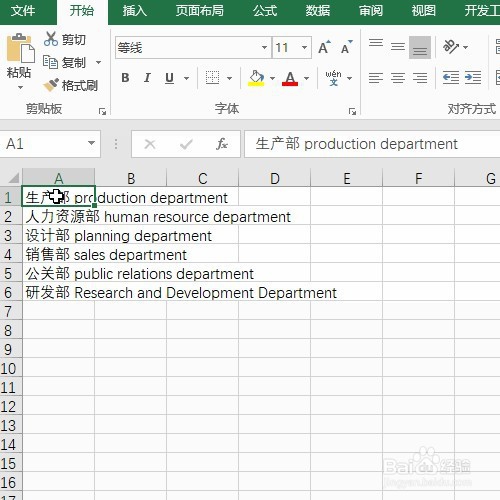The height and width of the screenshot is (500, 500).
Task: Click the formula bar confirm checkmark
Action: tap(186, 144)
